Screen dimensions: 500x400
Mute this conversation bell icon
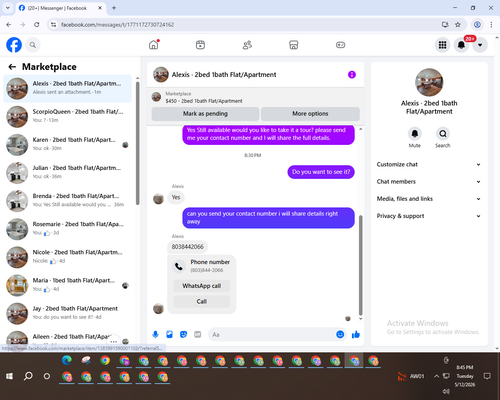point(415,134)
